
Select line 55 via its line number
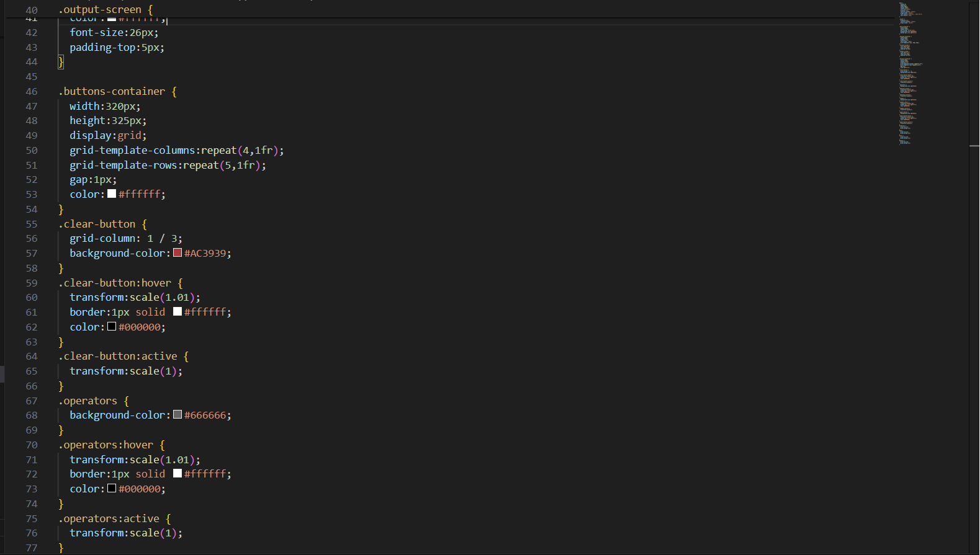click(x=32, y=224)
